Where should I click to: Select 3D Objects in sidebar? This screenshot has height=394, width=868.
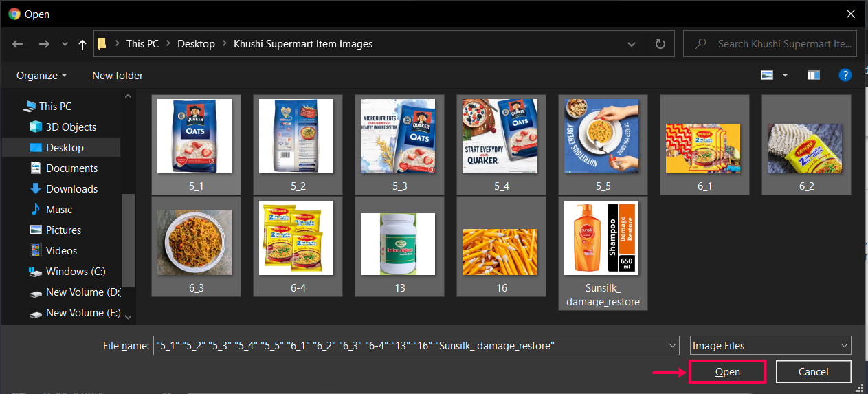pos(71,127)
